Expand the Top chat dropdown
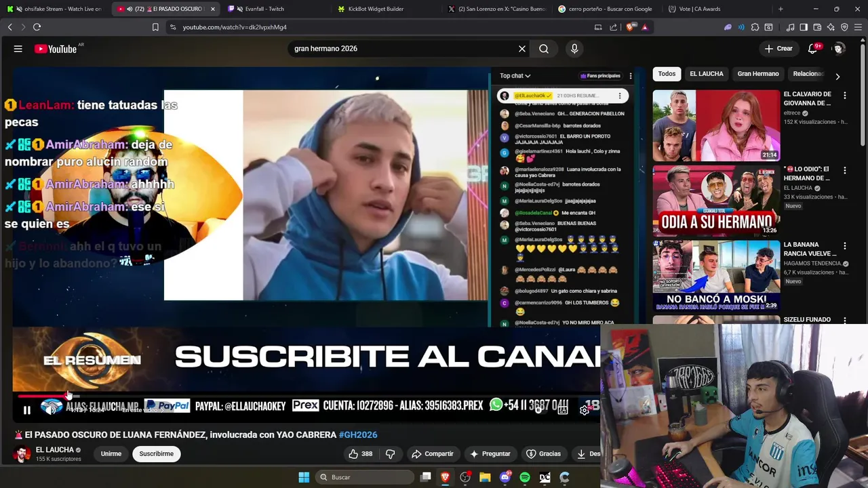This screenshot has height=488, width=868. pos(515,76)
